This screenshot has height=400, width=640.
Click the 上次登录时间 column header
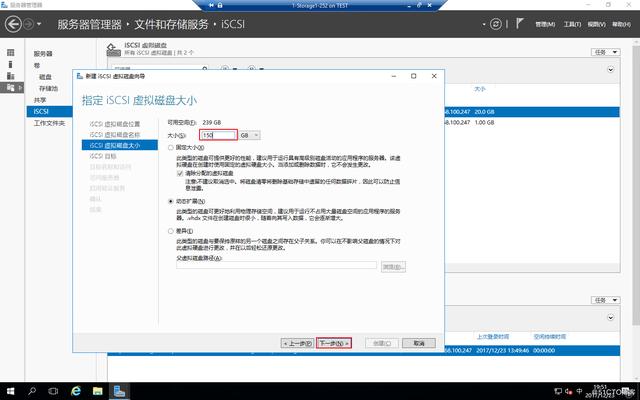[x=493, y=337]
